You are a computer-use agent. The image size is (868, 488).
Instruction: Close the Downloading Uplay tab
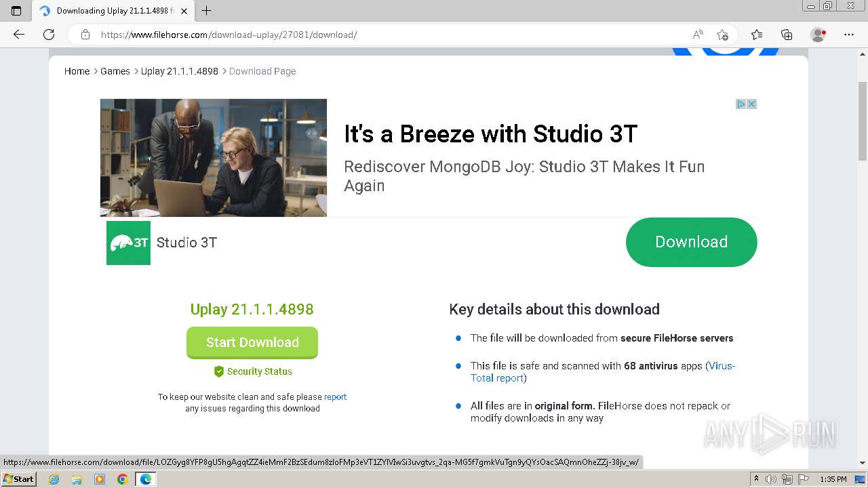pyautogui.click(x=184, y=11)
